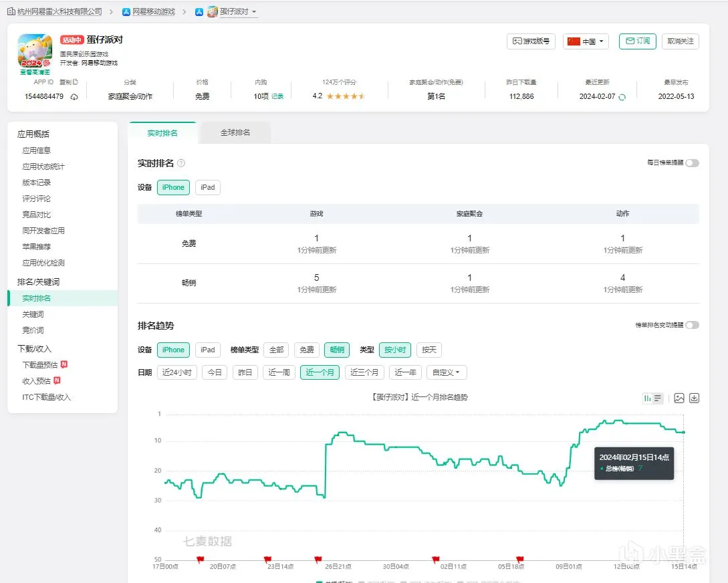Click the 蛋仔派对 app icon thumbnail
The width and height of the screenshot is (728, 583).
[x=35, y=51]
